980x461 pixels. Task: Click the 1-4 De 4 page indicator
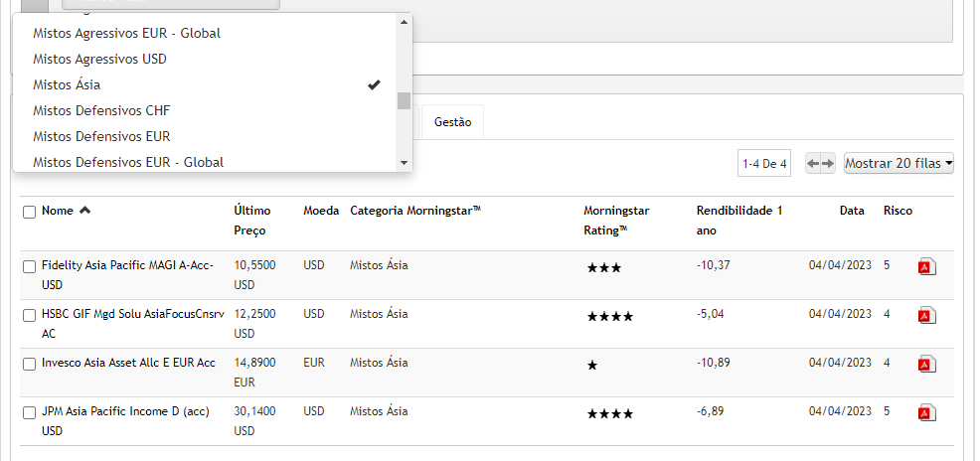point(763,164)
